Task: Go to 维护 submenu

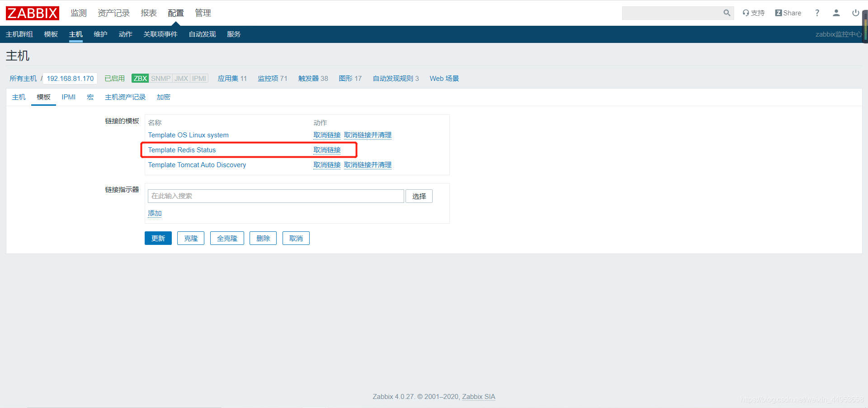Action: click(x=101, y=34)
